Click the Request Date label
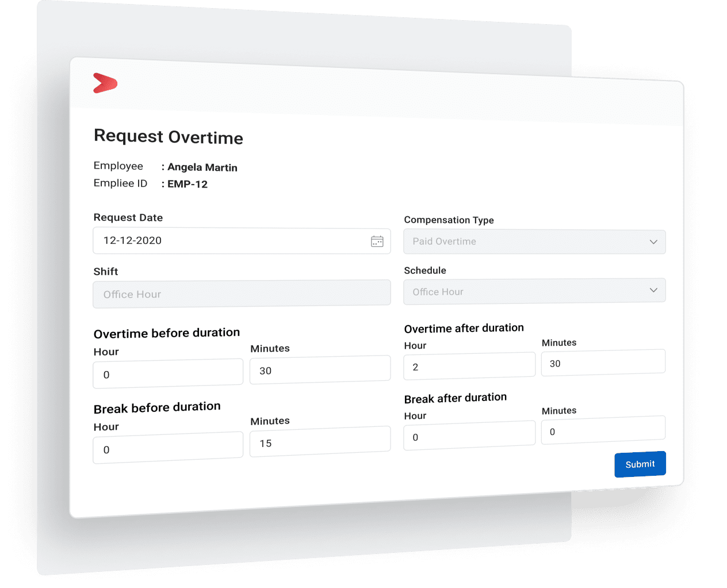Viewport: 727px width, 588px height. click(x=128, y=217)
